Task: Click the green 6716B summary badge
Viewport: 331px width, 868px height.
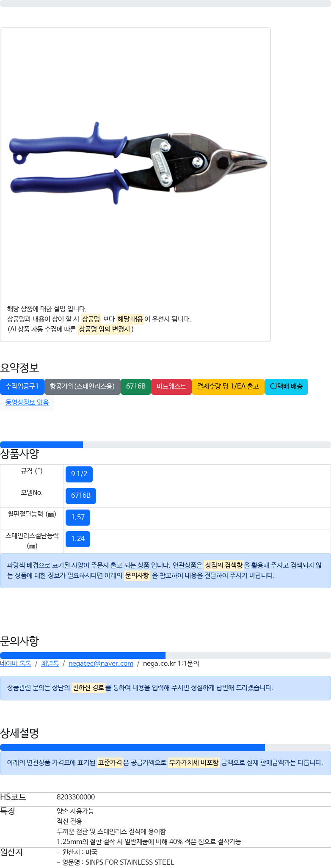Action: tap(135, 386)
